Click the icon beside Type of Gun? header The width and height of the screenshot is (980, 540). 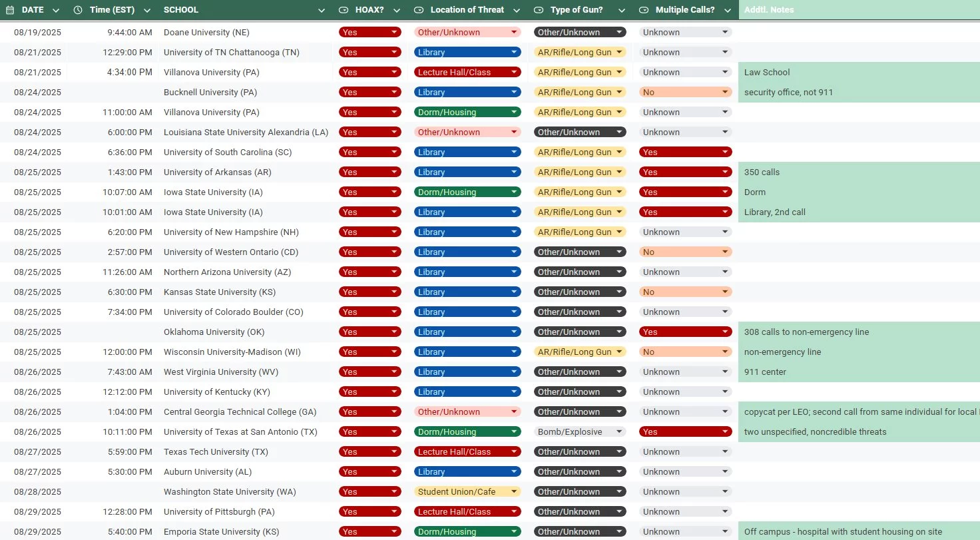coord(538,10)
